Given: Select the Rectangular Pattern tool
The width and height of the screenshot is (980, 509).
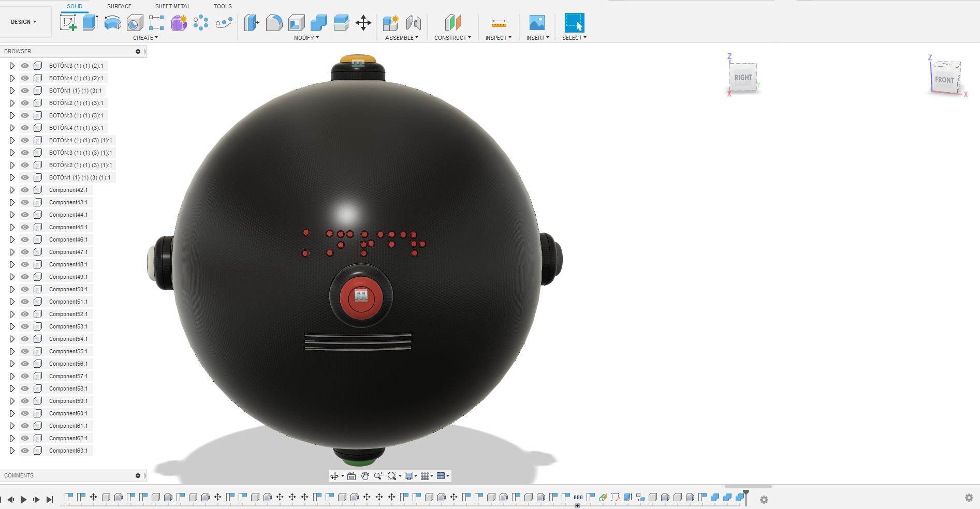Looking at the screenshot, I should pos(156,23).
